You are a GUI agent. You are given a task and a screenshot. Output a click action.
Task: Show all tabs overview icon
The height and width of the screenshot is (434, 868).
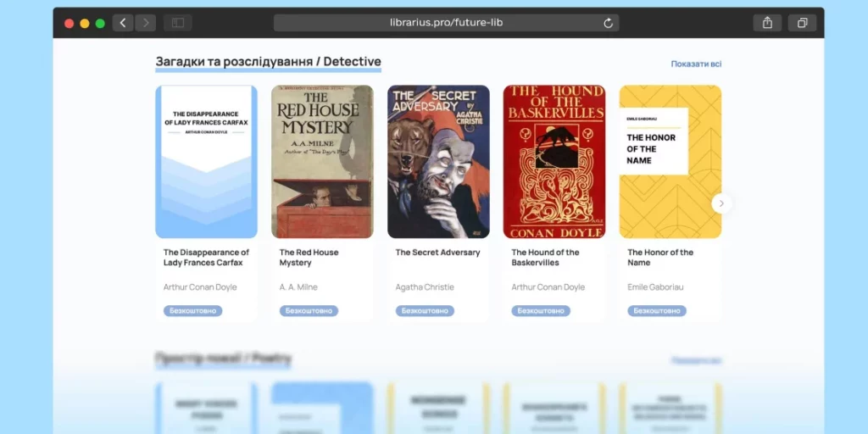pos(801,23)
